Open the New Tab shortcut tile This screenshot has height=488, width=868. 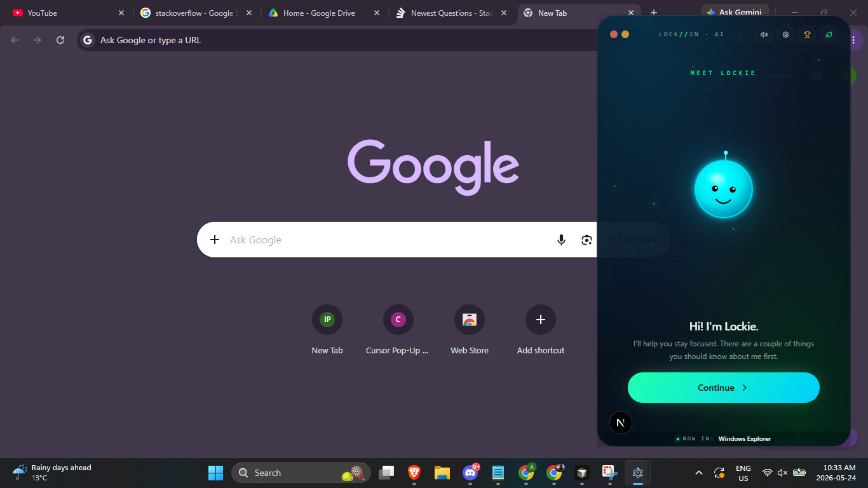[327, 330]
